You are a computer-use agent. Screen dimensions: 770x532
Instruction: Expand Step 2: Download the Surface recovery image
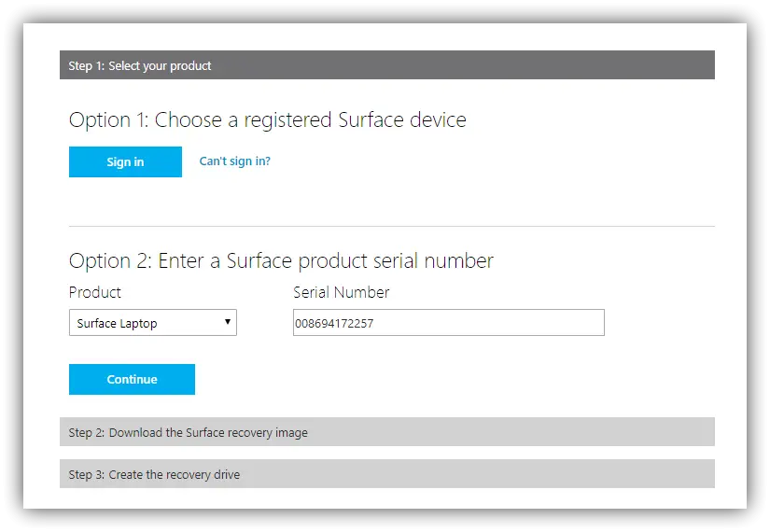coord(386,432)
